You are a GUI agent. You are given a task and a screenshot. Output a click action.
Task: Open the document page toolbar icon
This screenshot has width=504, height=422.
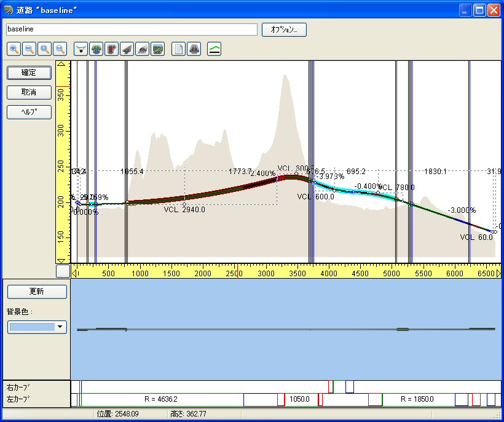click(x=178, y=49)
